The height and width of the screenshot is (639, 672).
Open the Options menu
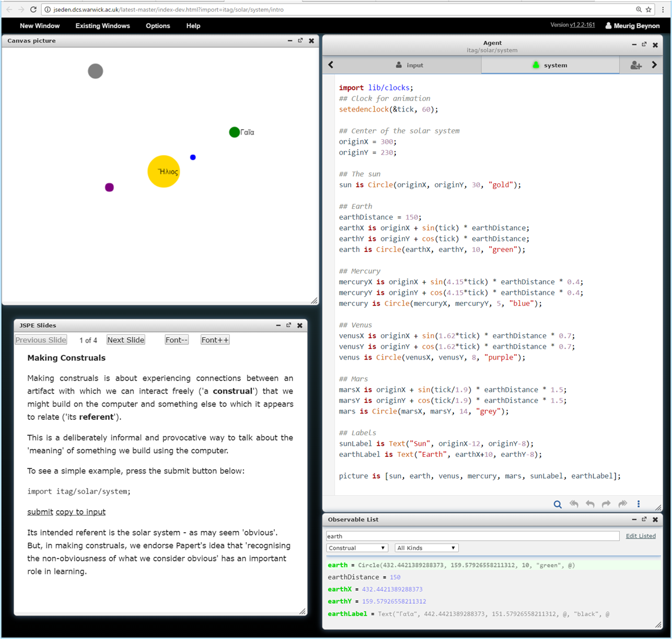pos(157,26)
